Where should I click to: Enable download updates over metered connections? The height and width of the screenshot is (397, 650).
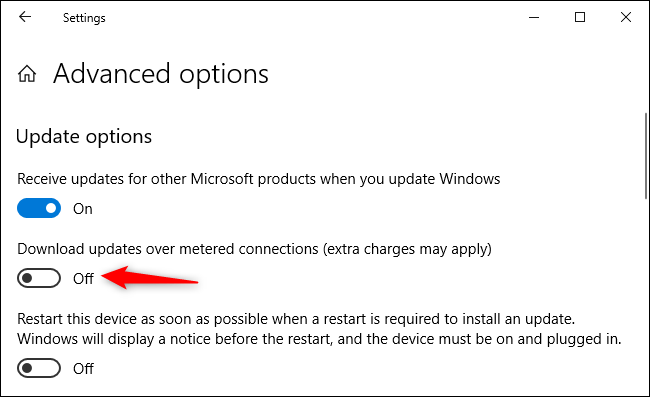point(39,278)
